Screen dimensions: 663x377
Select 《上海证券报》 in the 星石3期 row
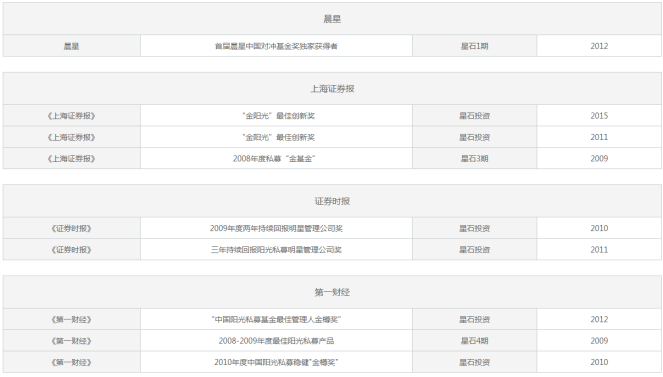pyautogui.click(x=71, y=158)
